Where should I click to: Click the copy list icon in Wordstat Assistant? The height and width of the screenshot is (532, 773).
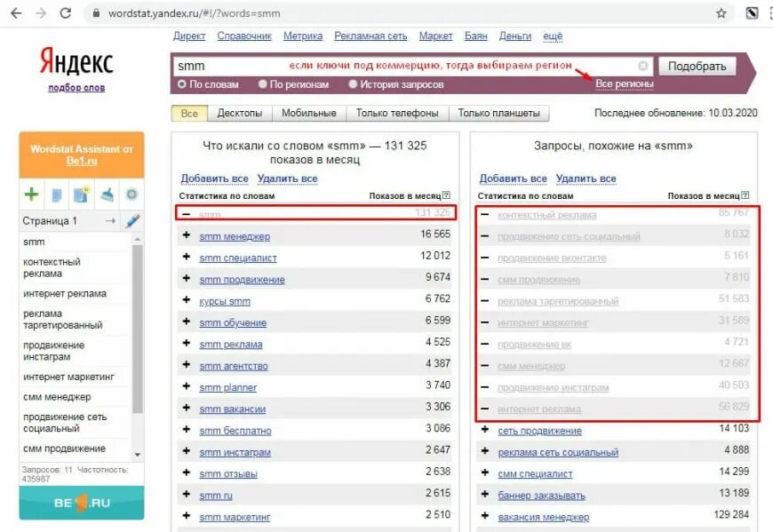57,195
